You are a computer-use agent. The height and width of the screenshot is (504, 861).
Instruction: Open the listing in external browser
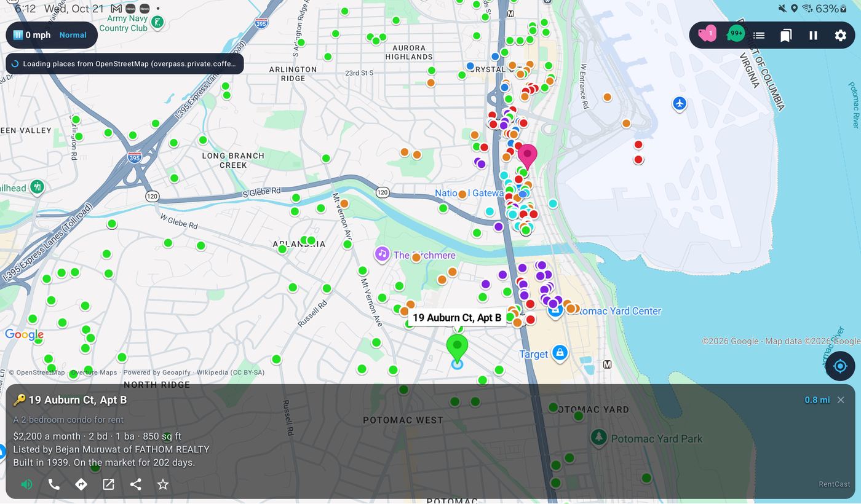click(108, 484)
